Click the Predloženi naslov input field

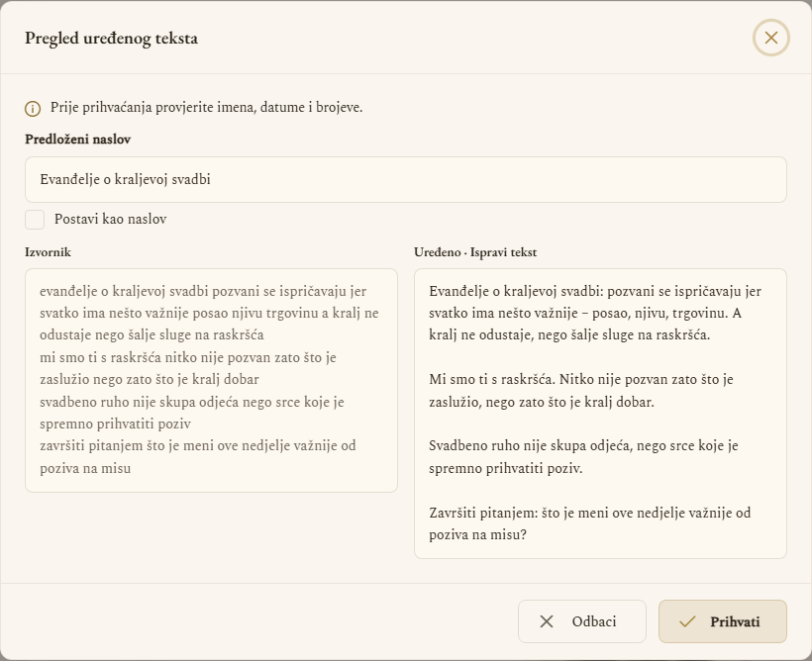(x=405, y=180)
